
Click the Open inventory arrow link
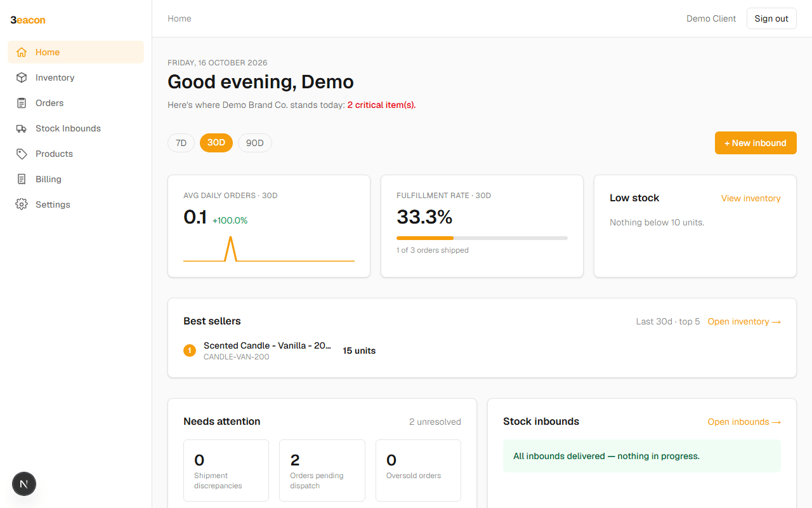pyautogui.click(x=744, y=321)
